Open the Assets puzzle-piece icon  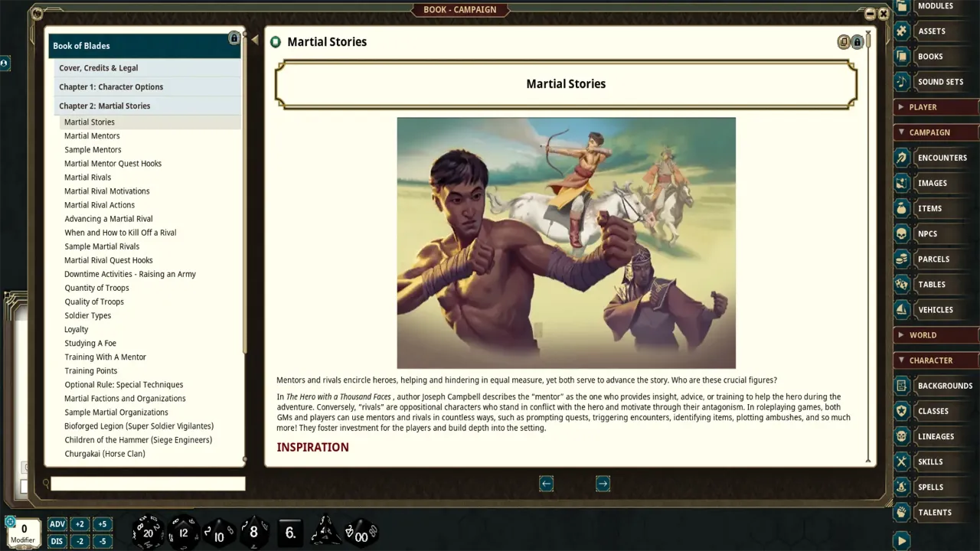[x=902, y=31]
